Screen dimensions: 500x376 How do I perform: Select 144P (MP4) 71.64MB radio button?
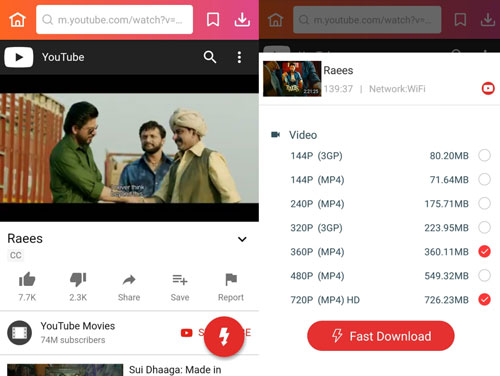[484, 179]
